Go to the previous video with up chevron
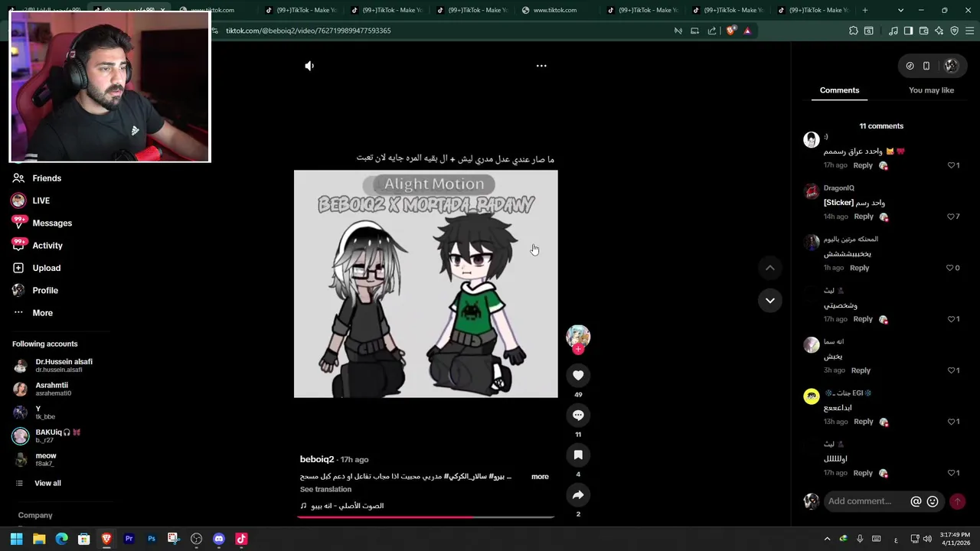 tap(770, 268)
